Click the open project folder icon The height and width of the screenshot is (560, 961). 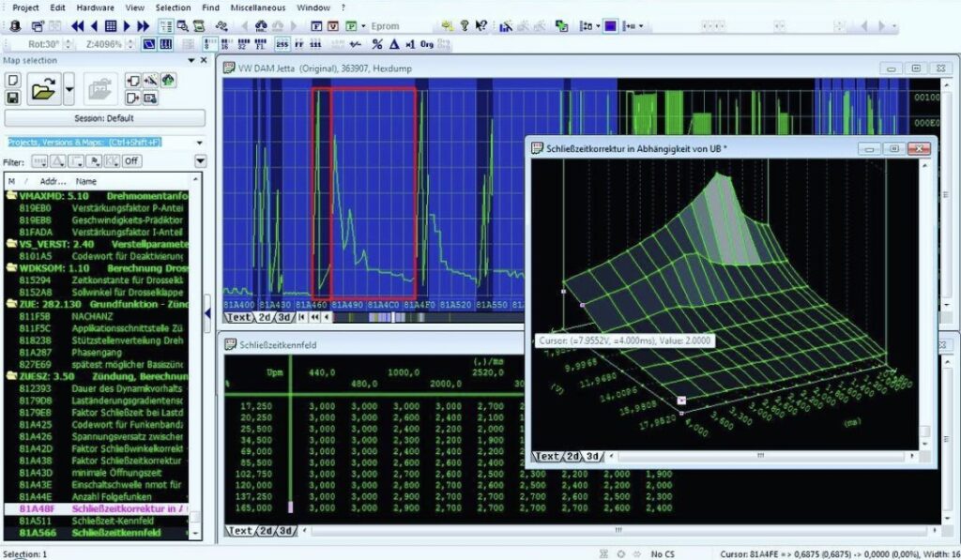pos(42,91)
